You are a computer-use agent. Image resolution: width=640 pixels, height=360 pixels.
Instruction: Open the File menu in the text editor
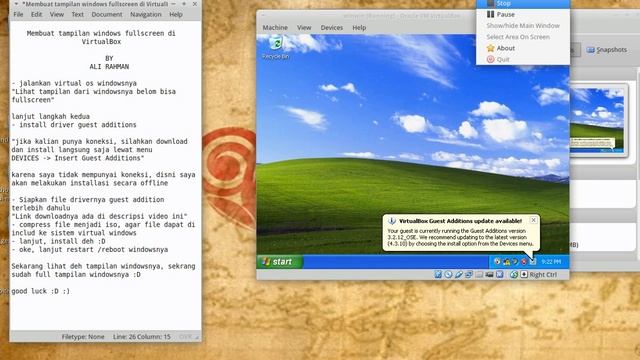coord(18,14)
